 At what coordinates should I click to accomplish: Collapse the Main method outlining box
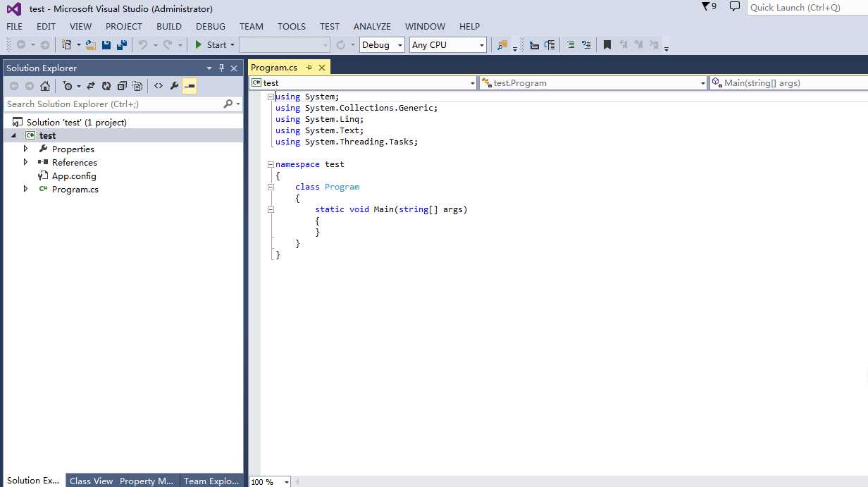click(x=271, y=209)
